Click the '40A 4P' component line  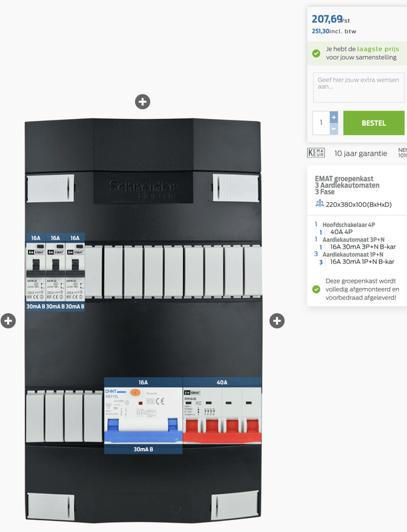coord(341,232)
